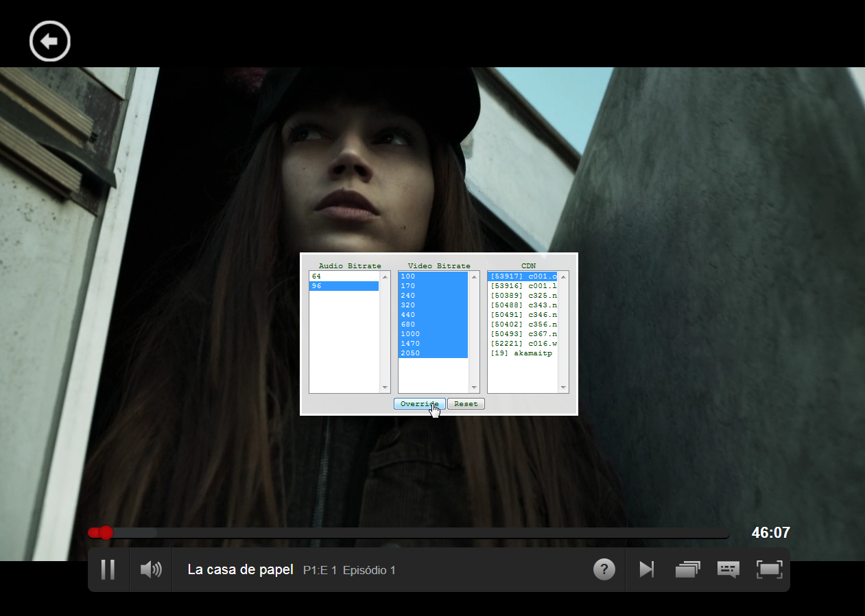
Task: Open the episodes list icon
Action: [688, 569]
